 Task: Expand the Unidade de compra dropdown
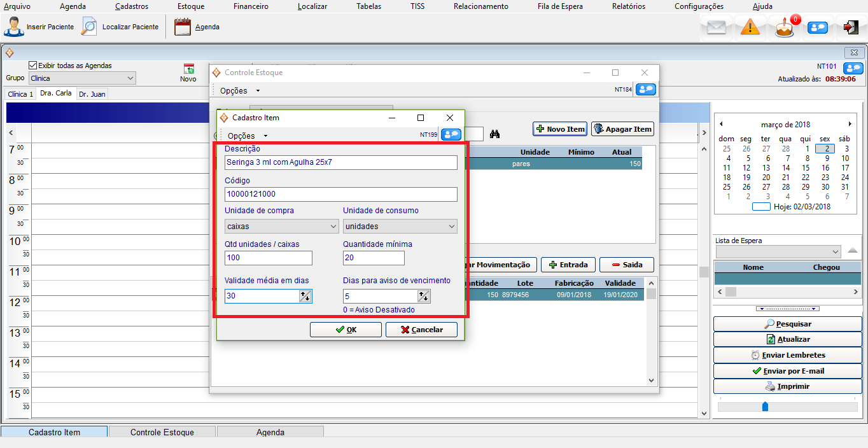(333, 227)
